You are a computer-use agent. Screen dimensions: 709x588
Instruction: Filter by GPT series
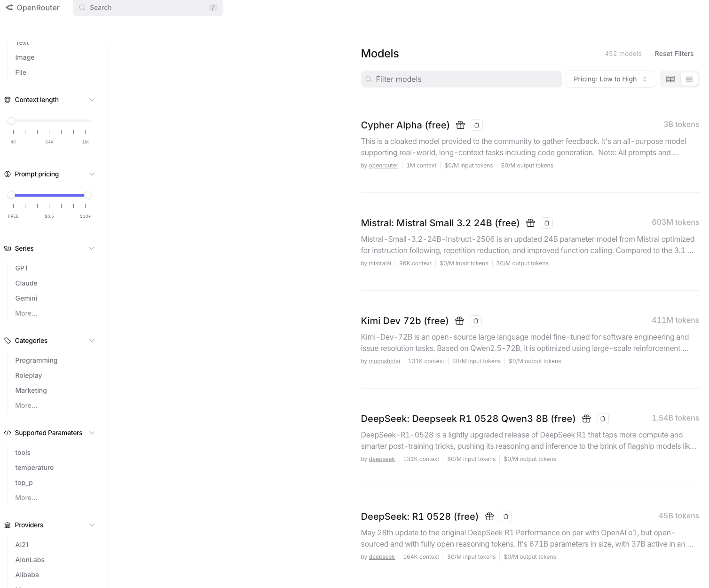[x=22, y=268]
